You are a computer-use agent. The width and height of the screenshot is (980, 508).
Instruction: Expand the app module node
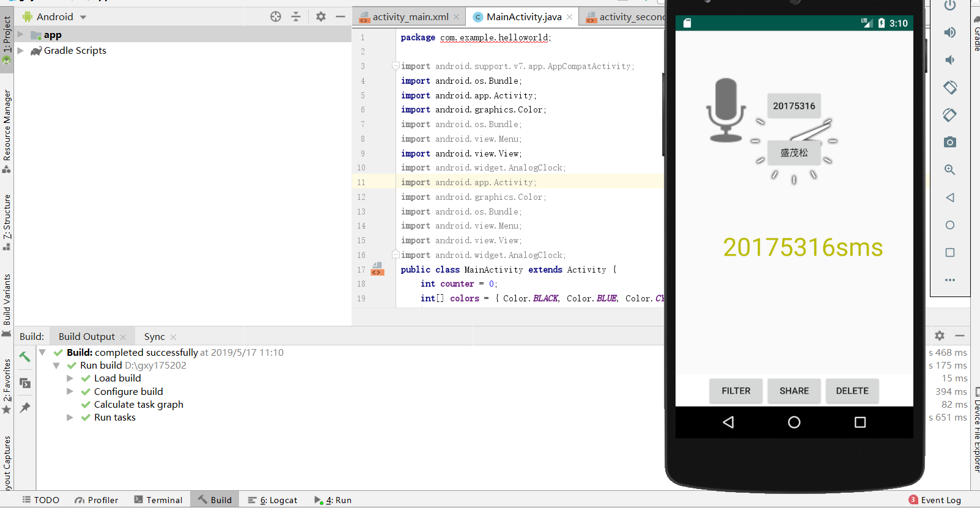point(21,35)
